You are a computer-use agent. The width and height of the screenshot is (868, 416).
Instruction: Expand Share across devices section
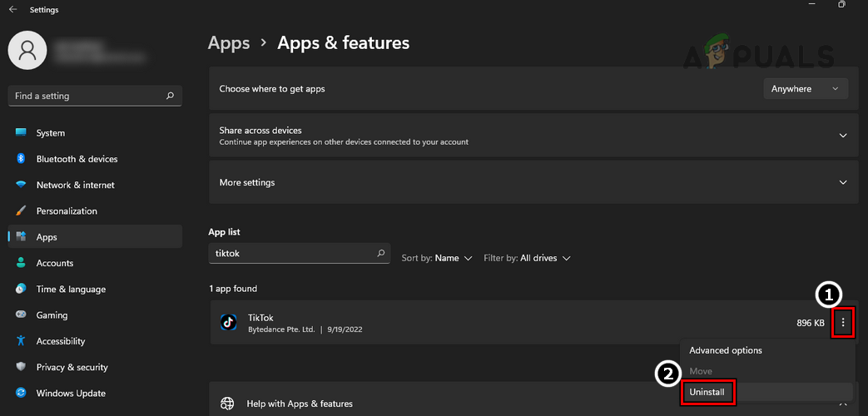pos(842,136)
